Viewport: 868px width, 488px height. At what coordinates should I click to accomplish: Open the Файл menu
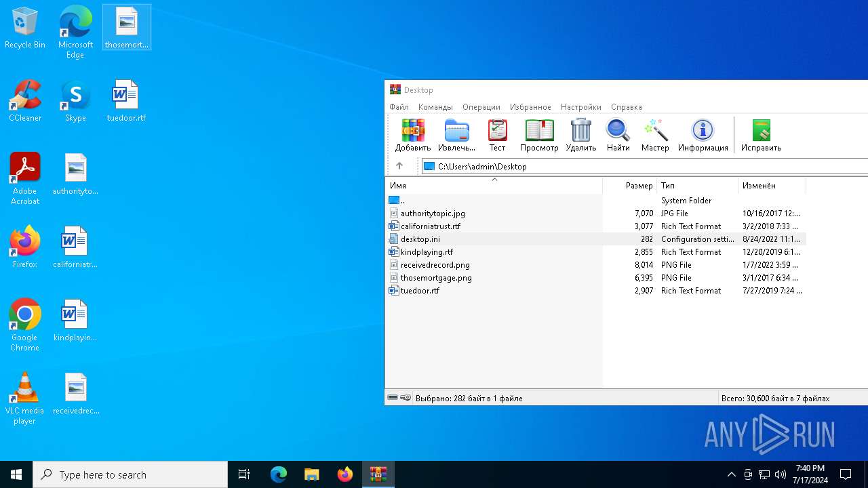coord(399,107)
